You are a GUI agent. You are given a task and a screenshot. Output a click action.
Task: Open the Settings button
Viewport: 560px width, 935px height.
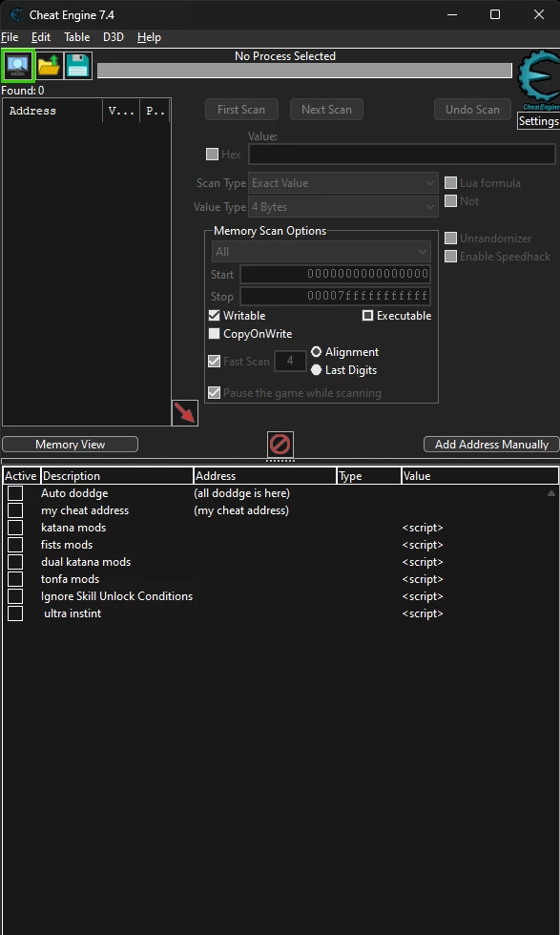point(538,121)
